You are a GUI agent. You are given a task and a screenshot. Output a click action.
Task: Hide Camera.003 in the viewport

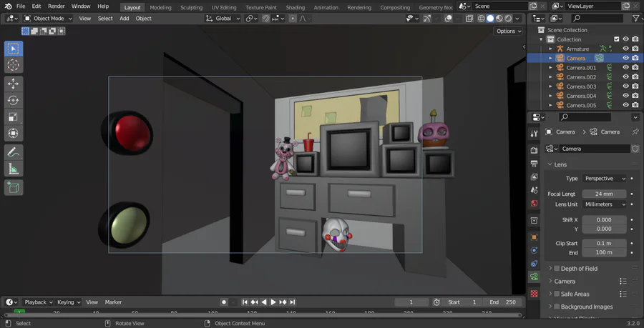(626, 86)
